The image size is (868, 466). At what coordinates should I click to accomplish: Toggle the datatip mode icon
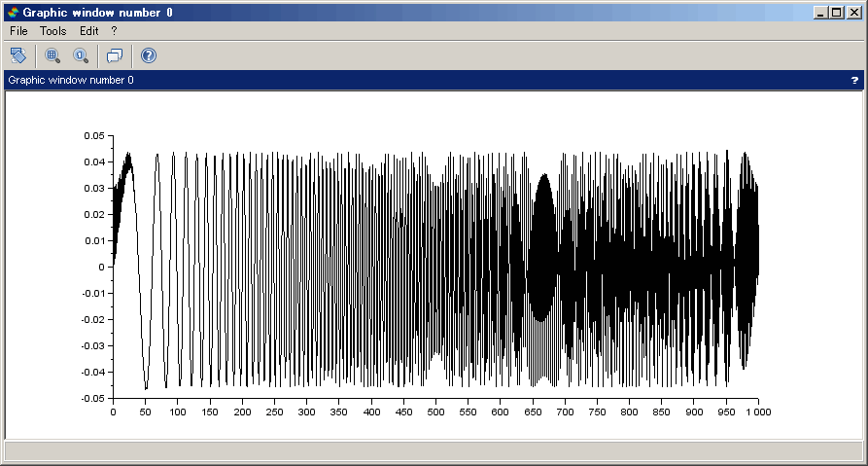[x=115, y=55]
